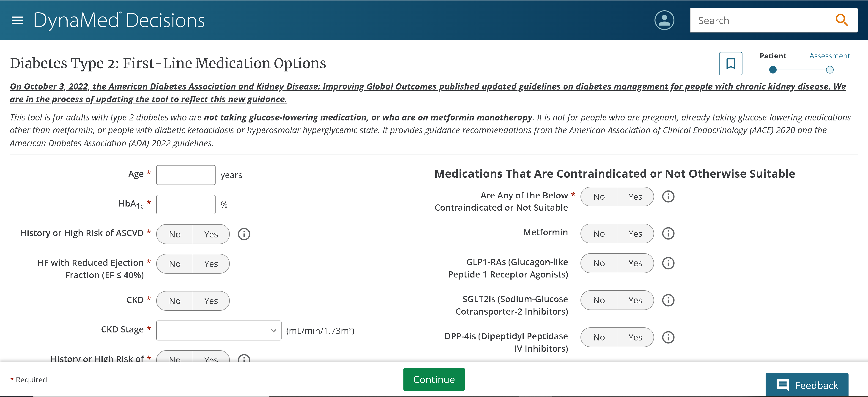Click the DynaMed Decisions logo title
Image resolution: width=868 pixels, height=397 pixels.
119,21
